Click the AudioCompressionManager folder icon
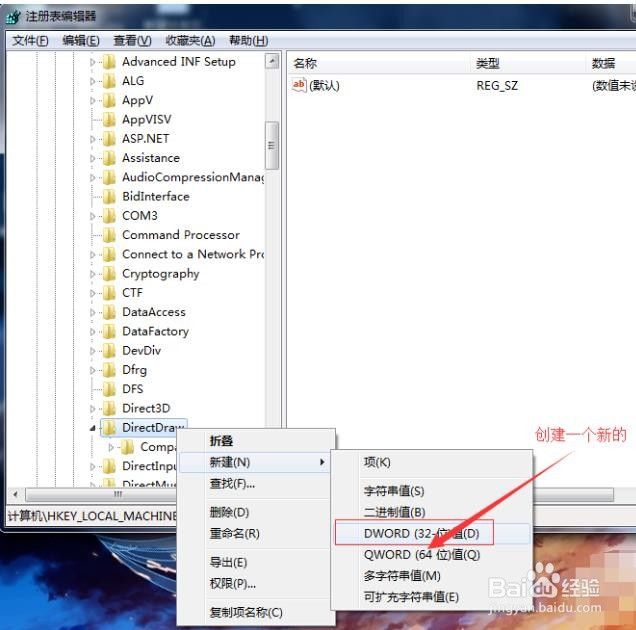This screenshot has height=630, width=636. coord(109,177)
